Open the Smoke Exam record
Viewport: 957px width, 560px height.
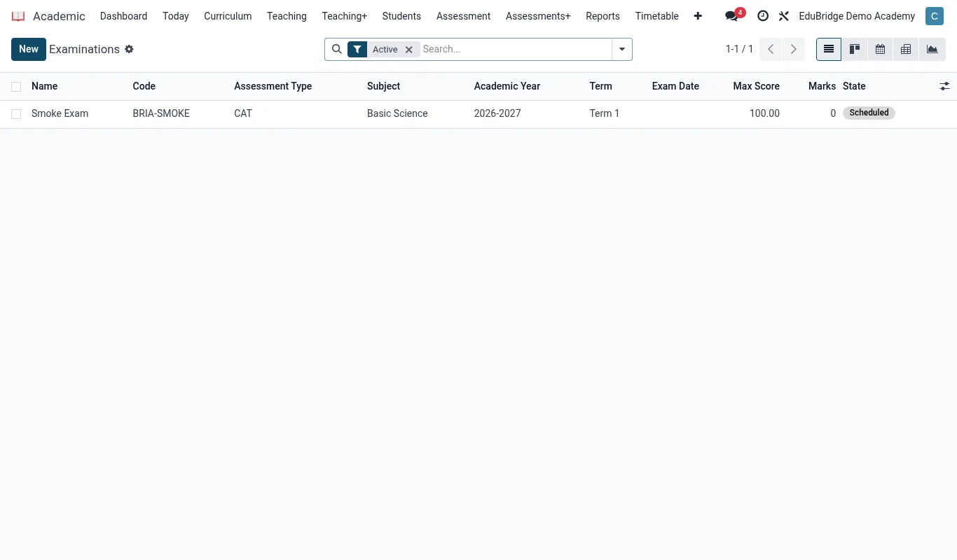pyautogui.click(x=60, y=113)
